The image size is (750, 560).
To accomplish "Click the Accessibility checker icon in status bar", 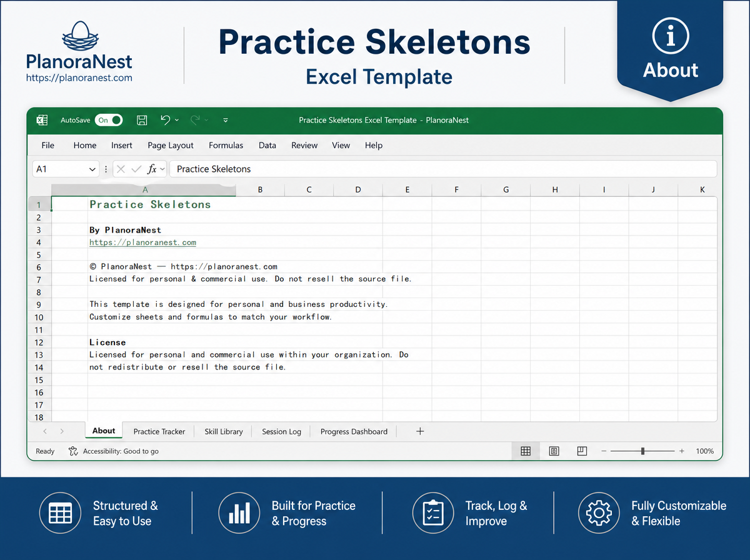I will (74, 451).
